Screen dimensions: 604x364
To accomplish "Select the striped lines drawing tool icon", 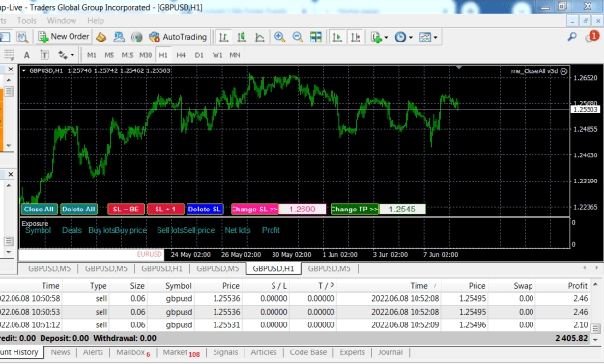I will pos(9,55).
